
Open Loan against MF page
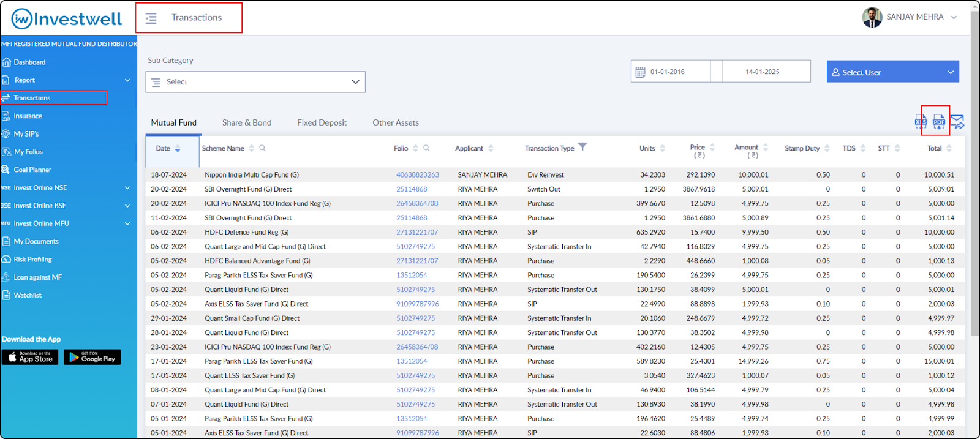[x=37, y=277]
